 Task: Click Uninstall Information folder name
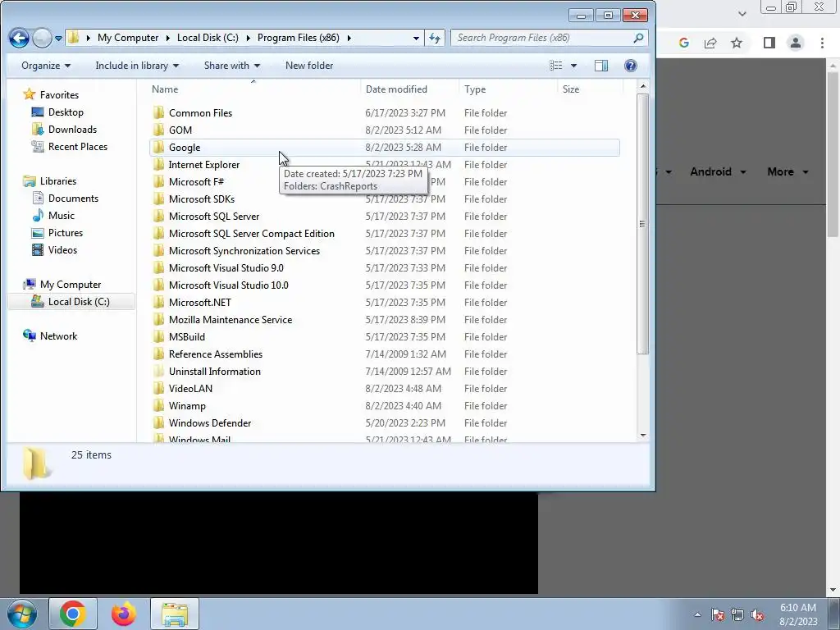(x=215, y=372)
